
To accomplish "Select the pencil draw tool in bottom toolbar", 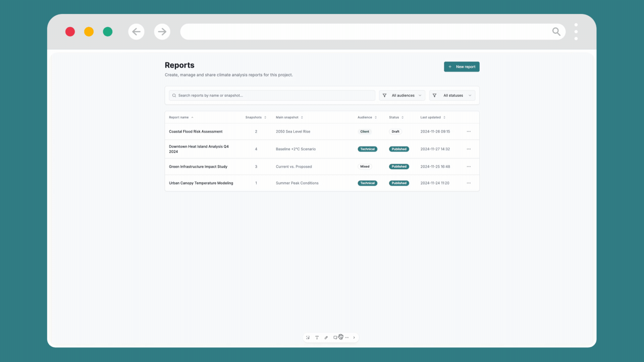I will point(326,338).
